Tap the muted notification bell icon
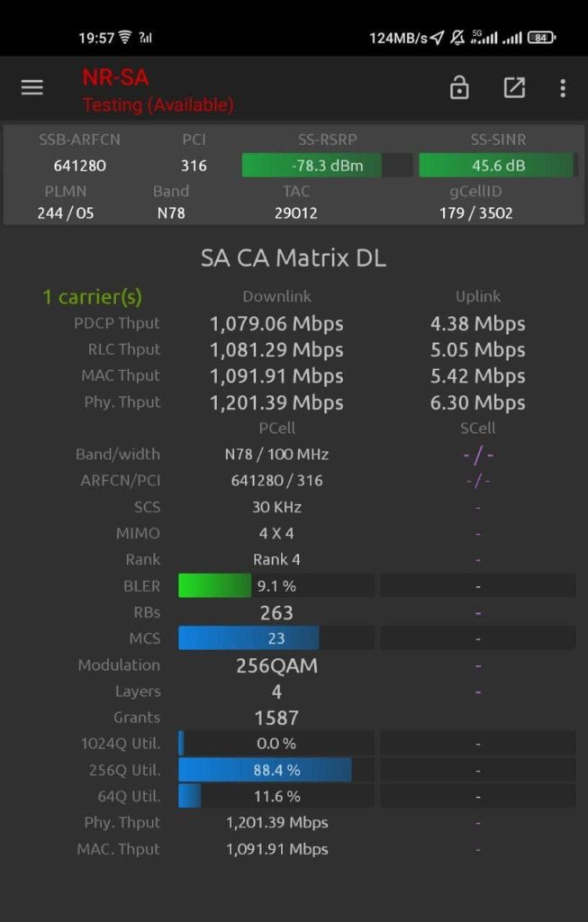 [x=457, y=37]
